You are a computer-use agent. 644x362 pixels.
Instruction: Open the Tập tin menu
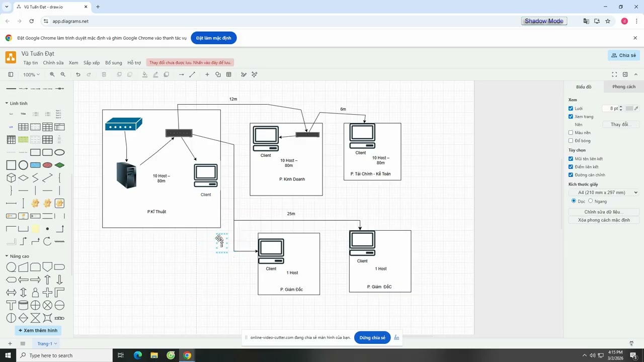tap(31, 63)
